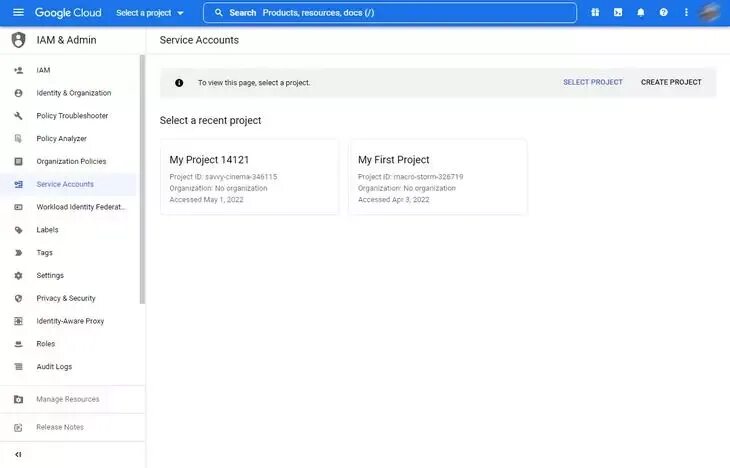
Task: Click the Tags arrow icon
Action: tap(19, 253)
